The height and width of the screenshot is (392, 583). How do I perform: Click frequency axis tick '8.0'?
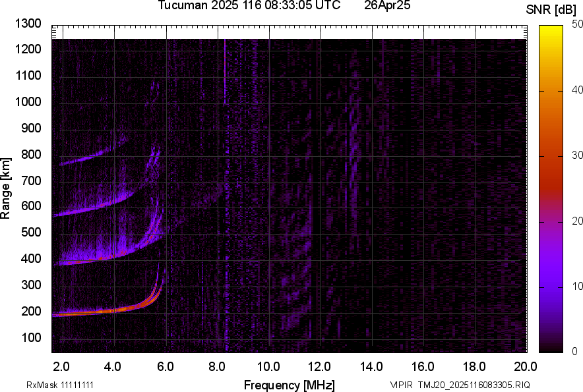click(217, 367)
